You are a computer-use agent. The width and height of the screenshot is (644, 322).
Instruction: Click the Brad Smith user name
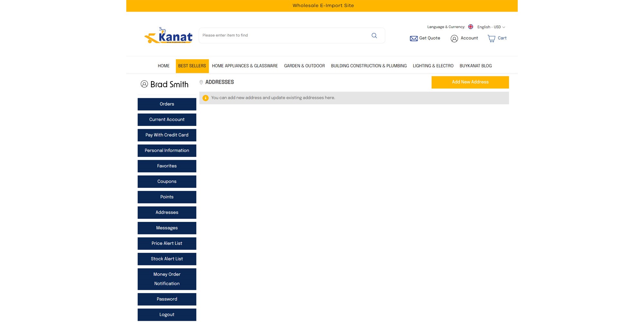(x=169, y=84)
